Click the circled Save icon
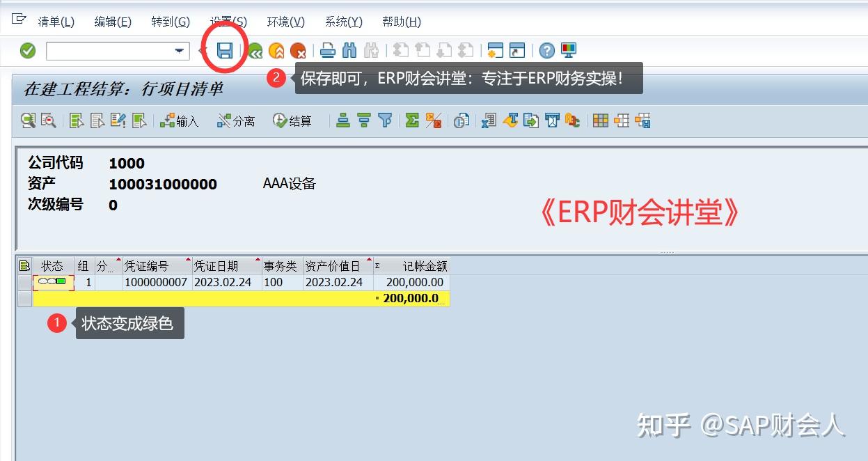The height and width of the screenshot is (461, 868). (226, 50)
